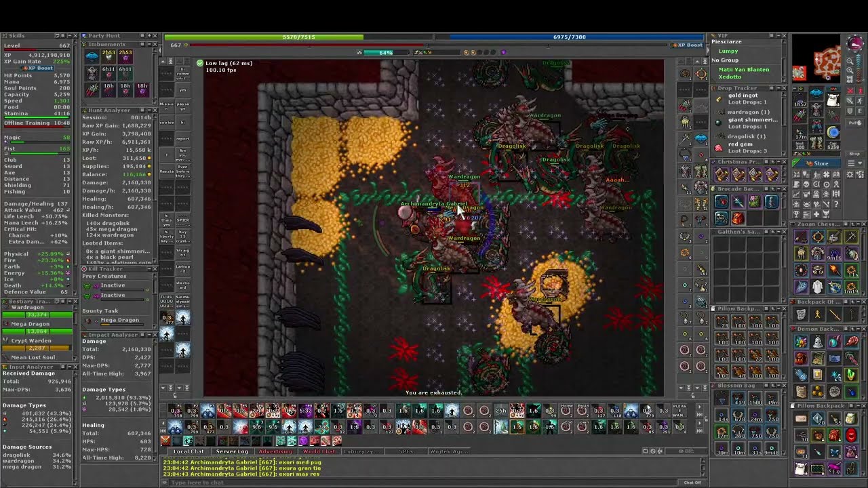This screenshot has height=488, width=868.
Task: Click the report hotkey button
Action: pos(183,139)
